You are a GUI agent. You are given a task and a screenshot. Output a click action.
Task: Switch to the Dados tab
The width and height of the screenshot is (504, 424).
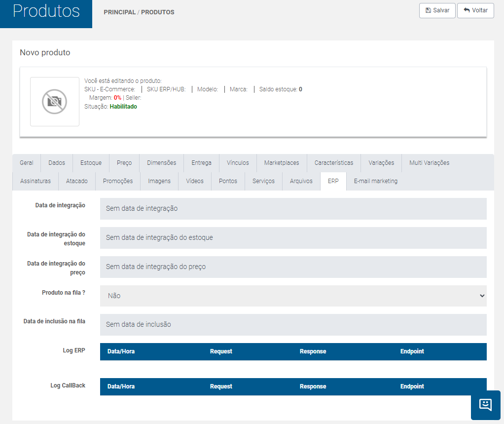coord(57,163)
